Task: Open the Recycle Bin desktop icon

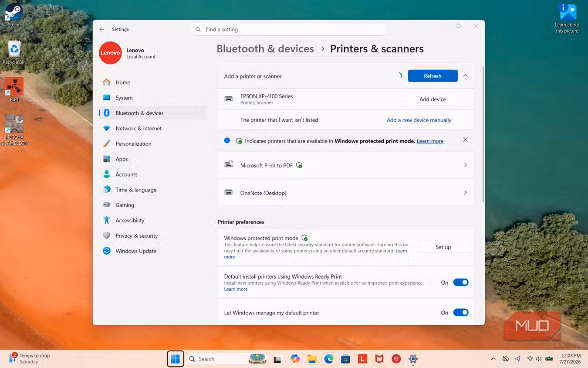Action: coord(14,53)
